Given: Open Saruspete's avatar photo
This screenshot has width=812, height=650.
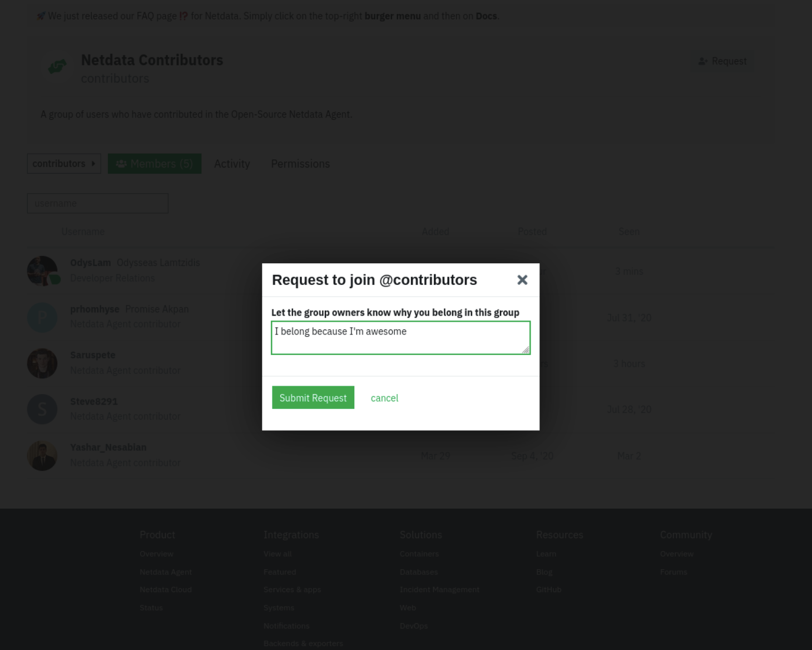Looking at the screenshot, I should pos(42,363).
